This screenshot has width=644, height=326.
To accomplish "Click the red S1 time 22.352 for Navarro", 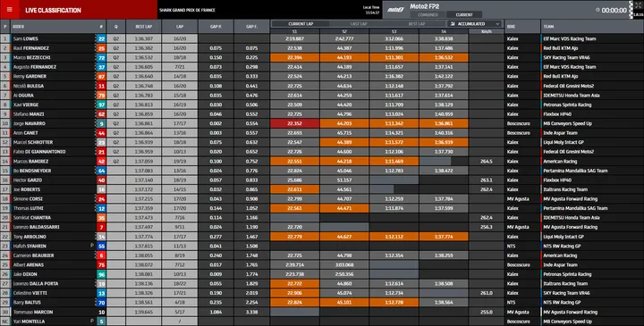I will click(294, 124).
